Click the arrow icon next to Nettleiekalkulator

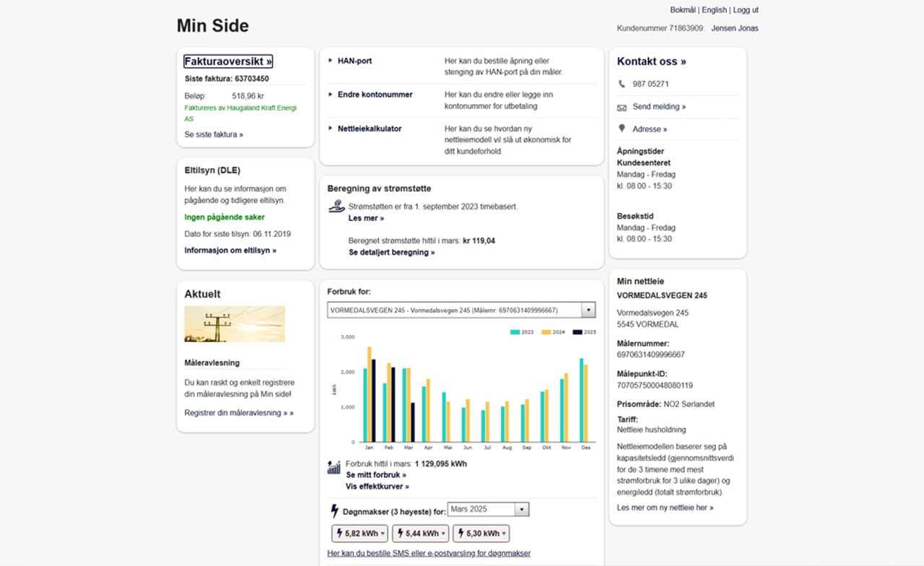(330, 129)
